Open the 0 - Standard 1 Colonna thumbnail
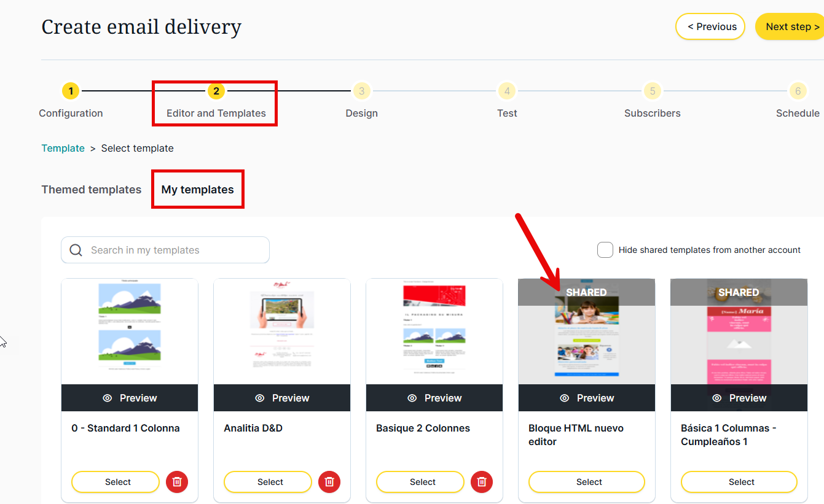Screen dimensions: 824x504 (x=130, y=331)
